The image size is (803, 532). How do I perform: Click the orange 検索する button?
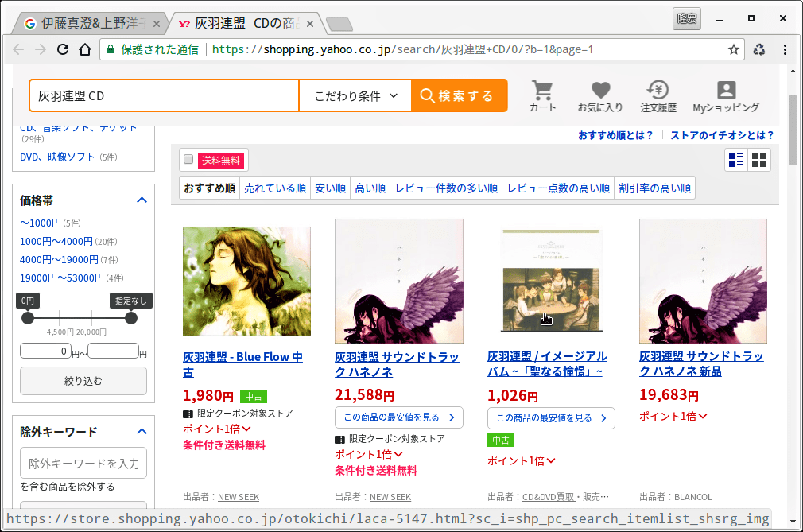(x=460, y=95)
